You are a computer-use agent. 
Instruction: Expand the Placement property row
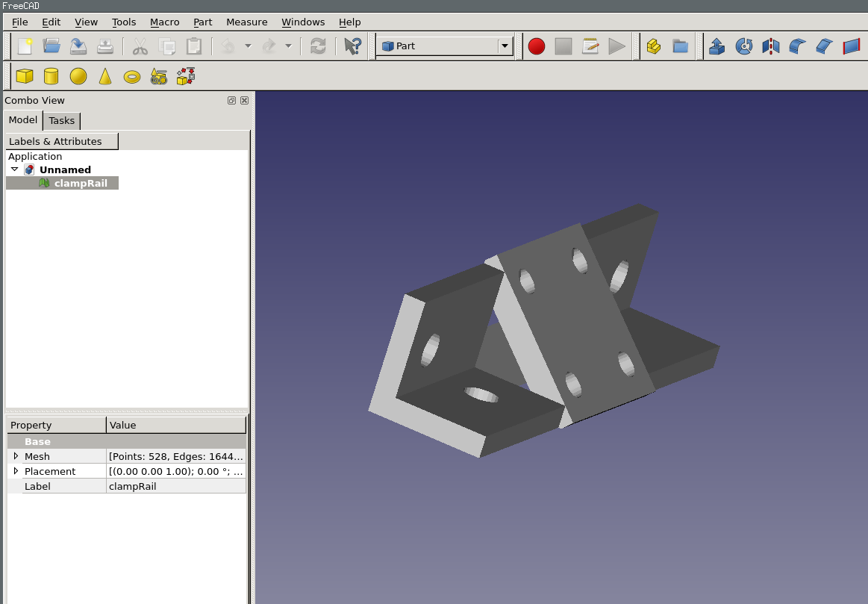(x=16, y=471)
